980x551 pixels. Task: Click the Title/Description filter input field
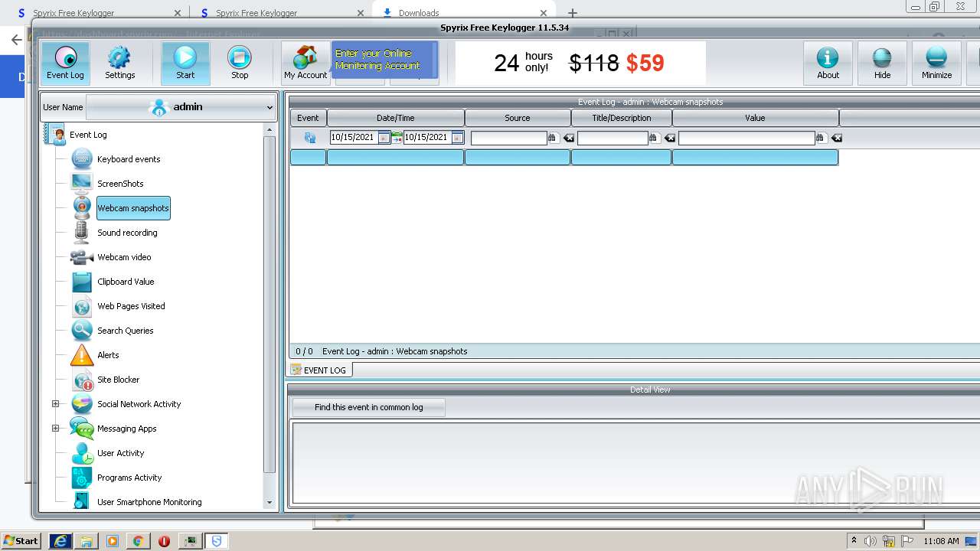[612, 138]
